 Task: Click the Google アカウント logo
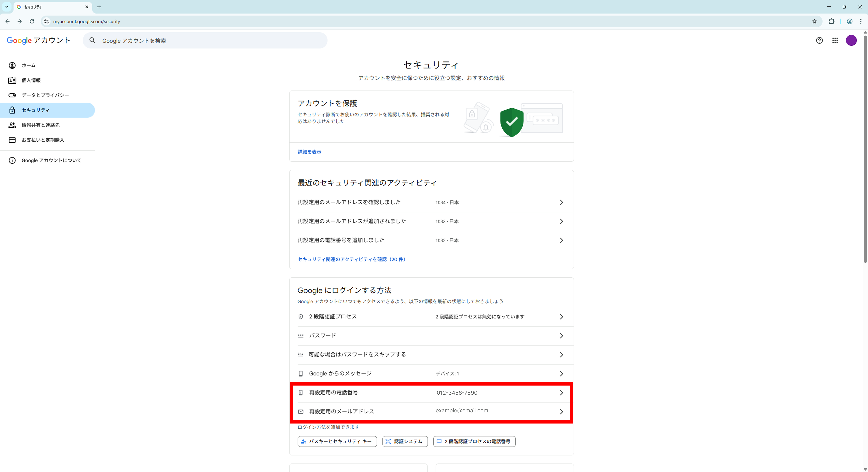pos(38,40)
